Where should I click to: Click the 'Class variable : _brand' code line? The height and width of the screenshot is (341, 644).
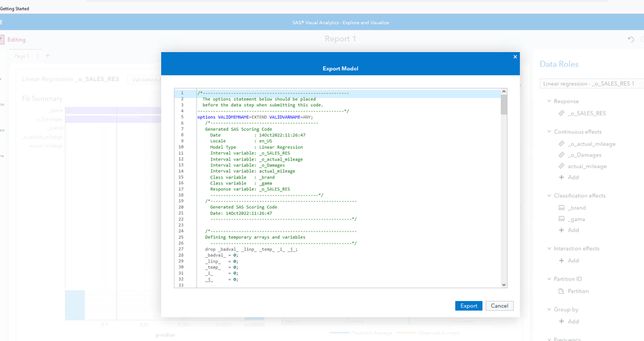(x=242, y=177)
